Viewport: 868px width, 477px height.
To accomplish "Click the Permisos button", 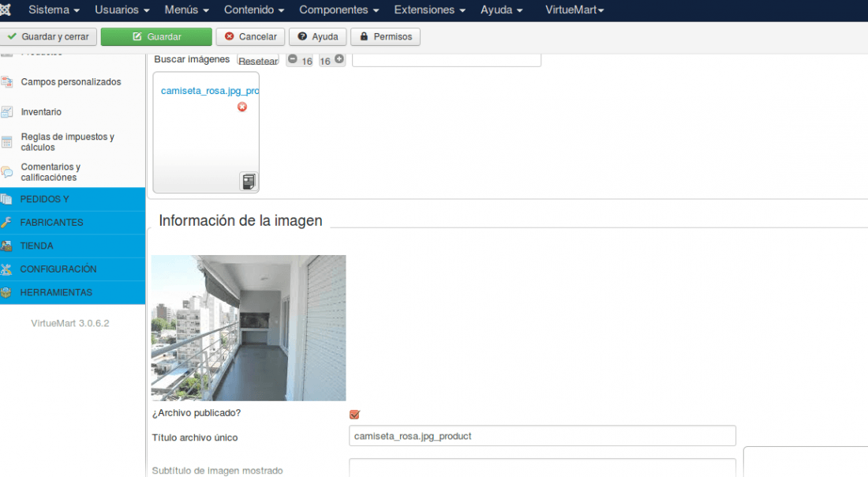I will (385, 36).
